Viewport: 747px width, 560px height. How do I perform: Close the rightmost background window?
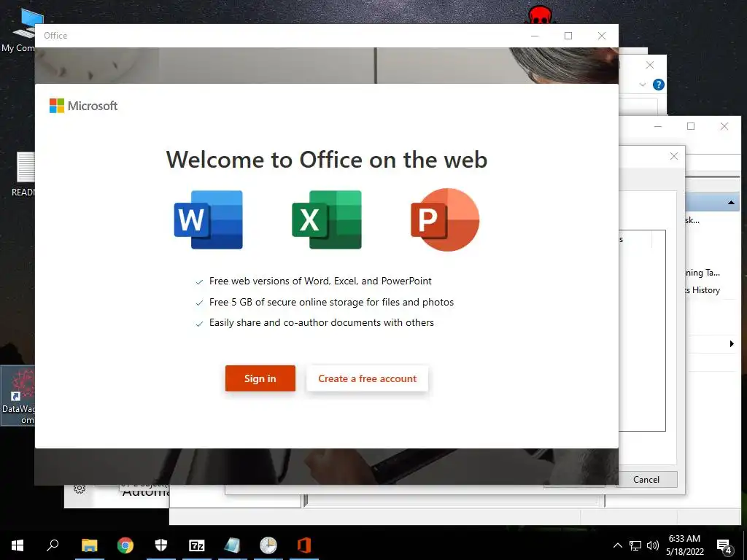point(724,126)
